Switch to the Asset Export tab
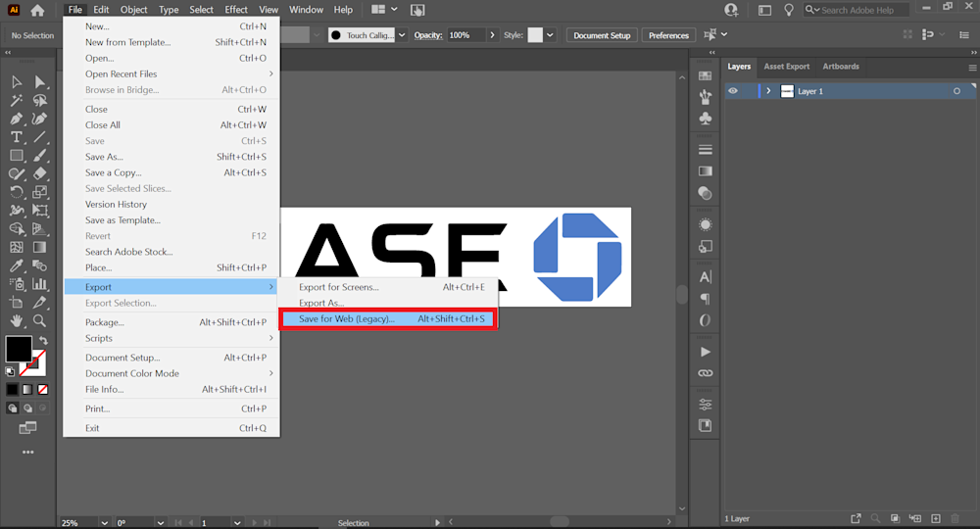 pyautogui.click(x=786, y=67)
